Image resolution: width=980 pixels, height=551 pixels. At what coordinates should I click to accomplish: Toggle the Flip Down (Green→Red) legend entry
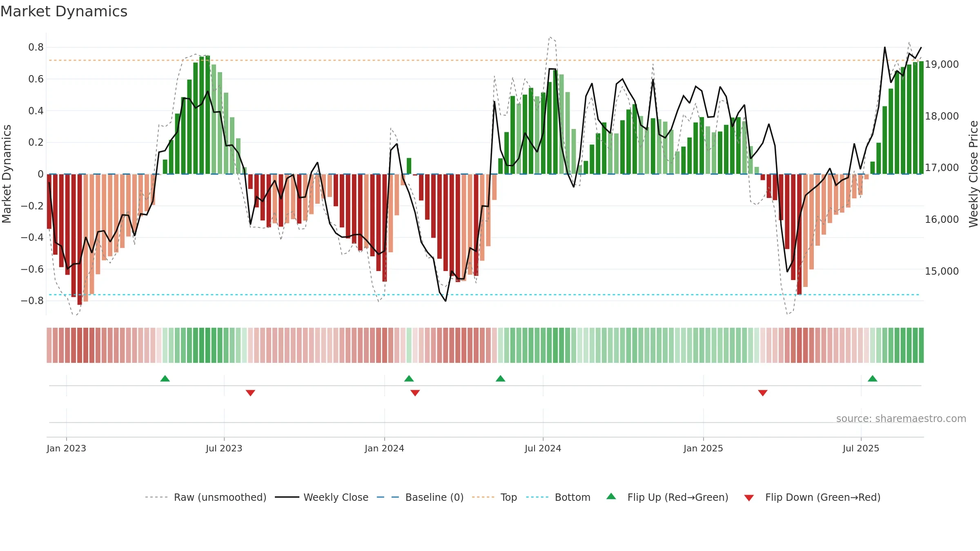812,497
